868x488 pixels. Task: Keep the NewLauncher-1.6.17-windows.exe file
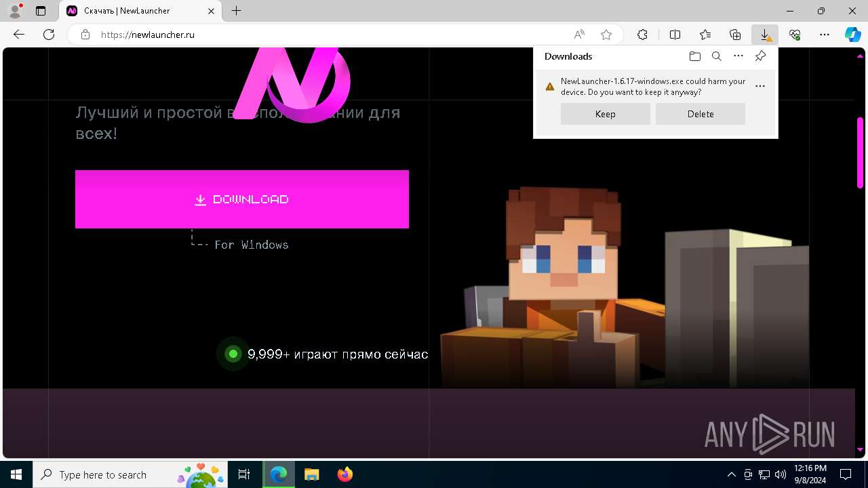[x=606, y=114]
